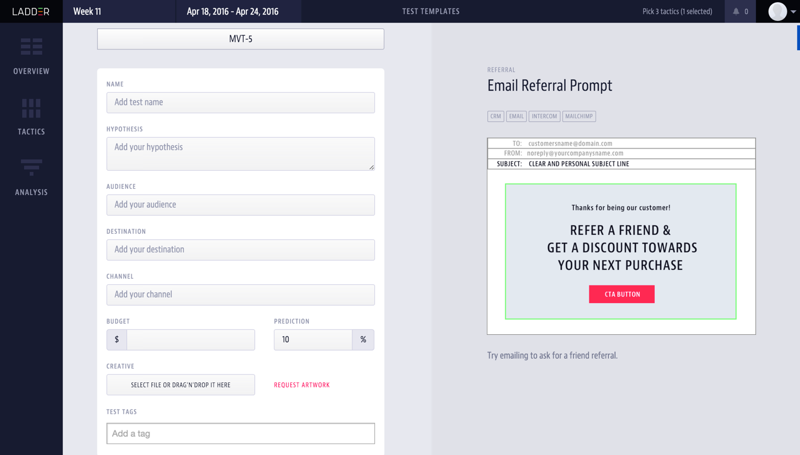Click the Request Artwork link
800x455 pixels.
pyautogui.click(x=302, y=385)
